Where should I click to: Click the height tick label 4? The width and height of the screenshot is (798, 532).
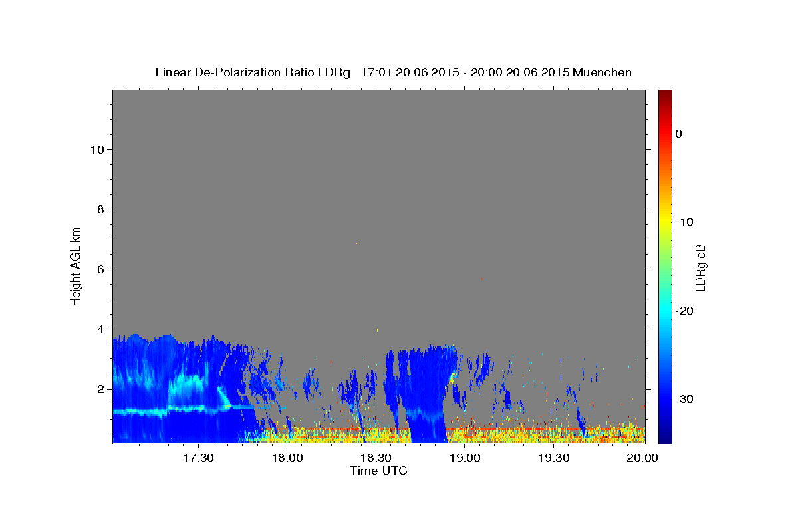pyautogui.click(x=100, y=329)
